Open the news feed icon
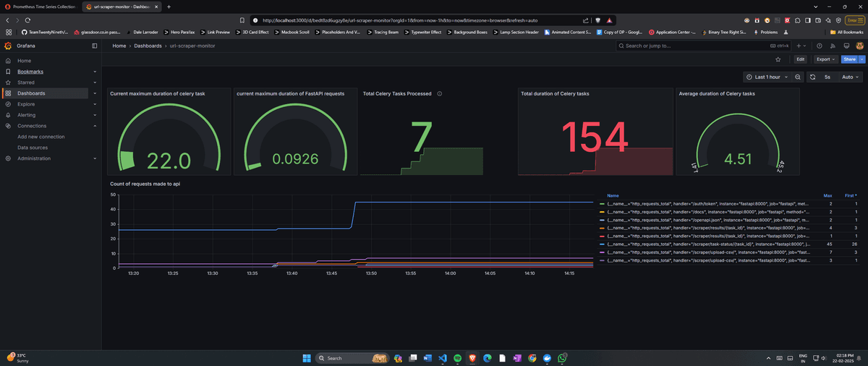The image size is (868, 366). click(x=833, y=46)
